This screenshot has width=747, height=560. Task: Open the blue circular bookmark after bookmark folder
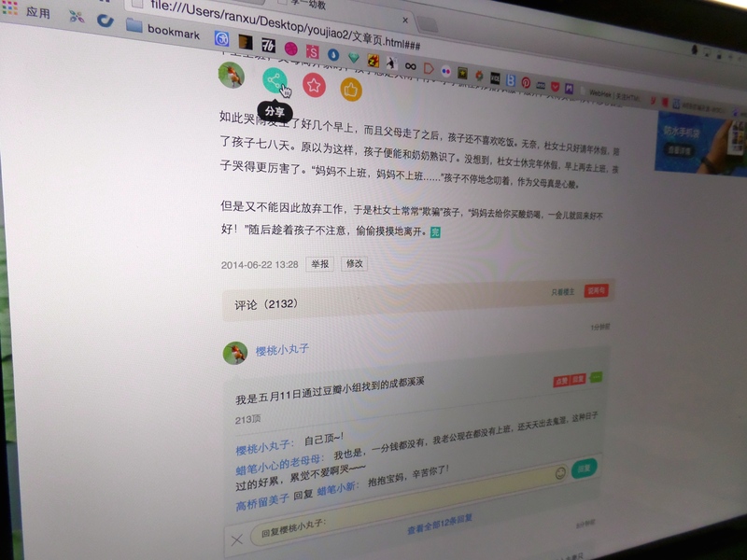[x=221, y=38]
